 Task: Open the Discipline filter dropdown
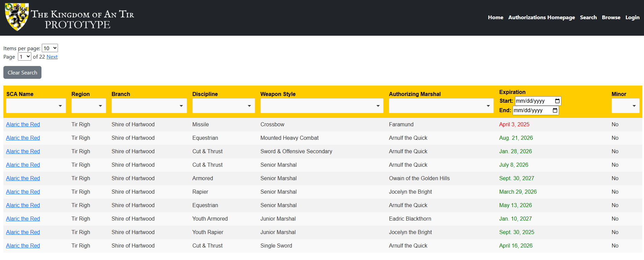pos(223,106)
